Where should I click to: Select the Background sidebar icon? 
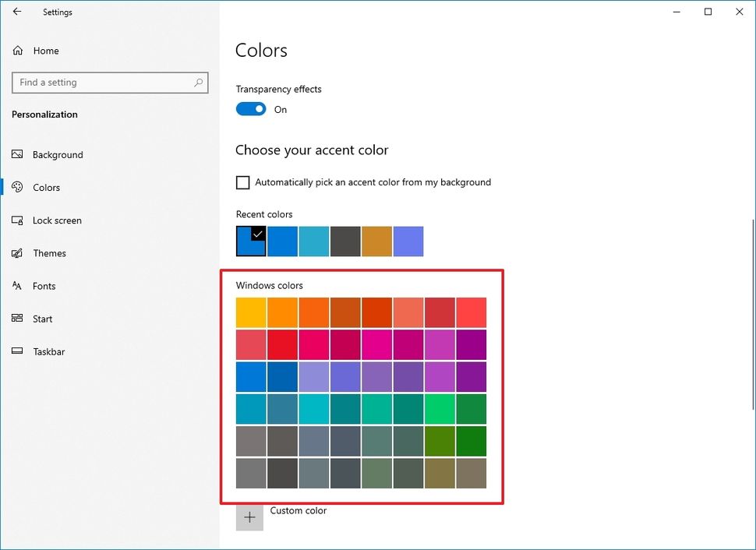click(x=18, y=154)
